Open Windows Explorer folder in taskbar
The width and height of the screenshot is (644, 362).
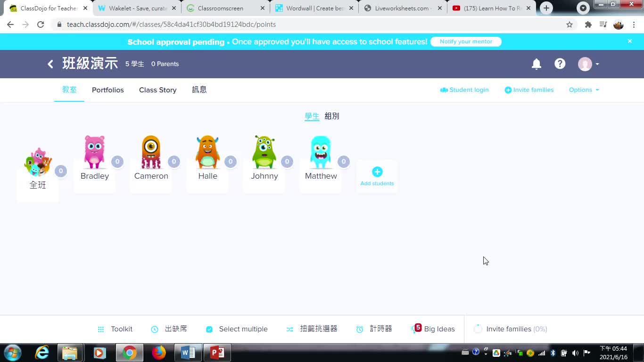coord(70,353)
